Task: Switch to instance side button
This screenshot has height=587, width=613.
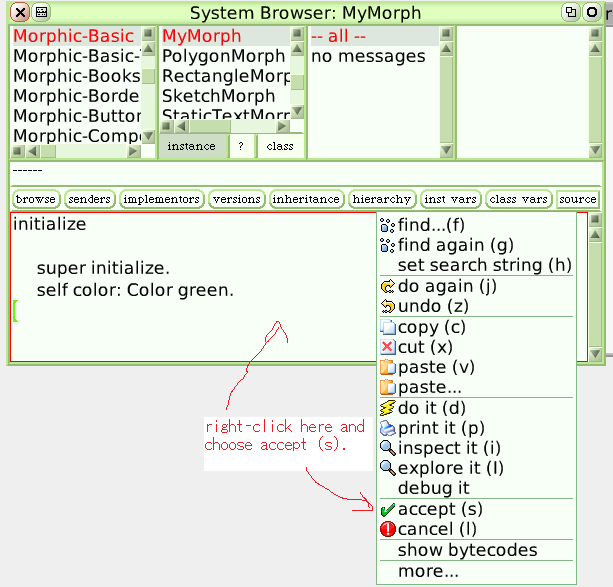Action: [191, 146]
